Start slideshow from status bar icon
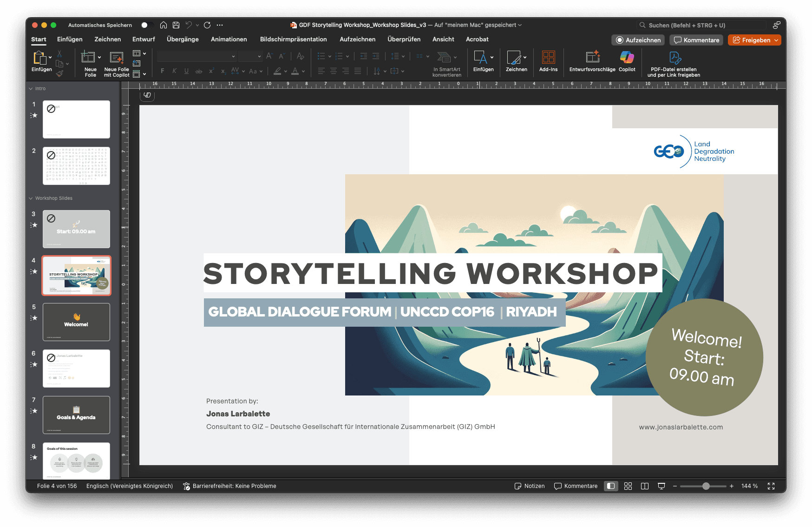 click(x=661, y=486)
